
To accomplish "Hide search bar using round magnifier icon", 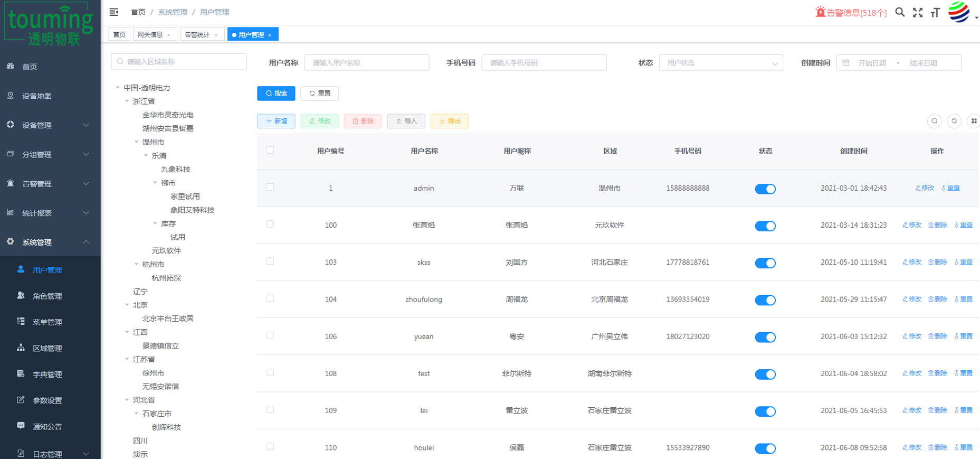I will coord(934,121).
